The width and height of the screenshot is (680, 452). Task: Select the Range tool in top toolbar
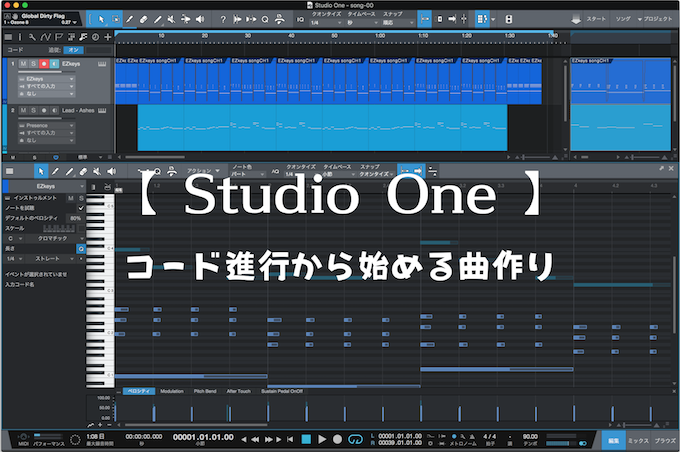click(x=115, y=19)
